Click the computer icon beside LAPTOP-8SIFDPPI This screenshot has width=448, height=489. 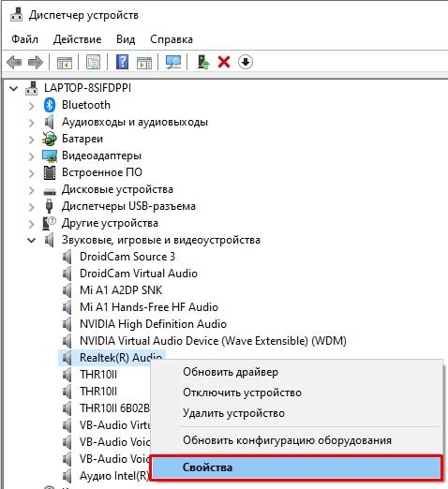click(32, 88)
